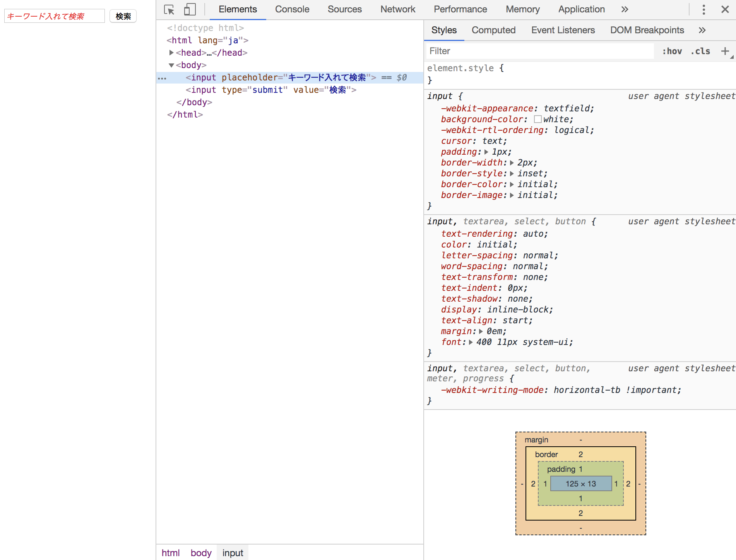The width and height of the screenshot is (736, 560).
Task: Open the white background-color swatch
Action: pyautogui.click(x=537, y=120)
